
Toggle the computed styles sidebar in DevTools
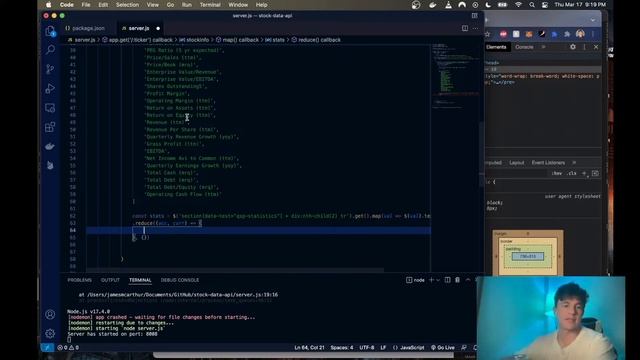tap(596, 173)
